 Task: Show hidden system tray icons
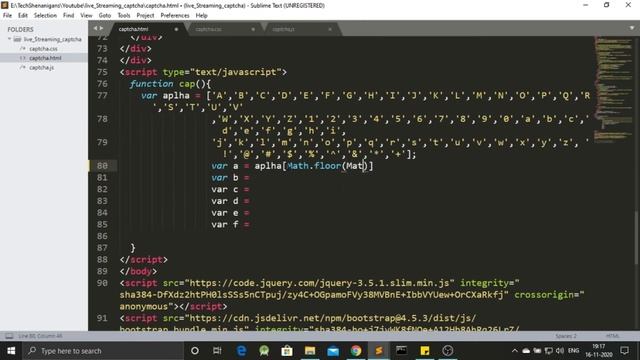click(515, 351)
